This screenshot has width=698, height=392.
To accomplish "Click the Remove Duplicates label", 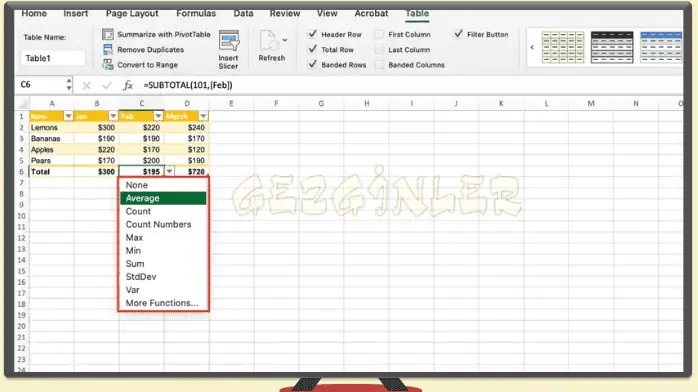I will (x=150, y=49).
